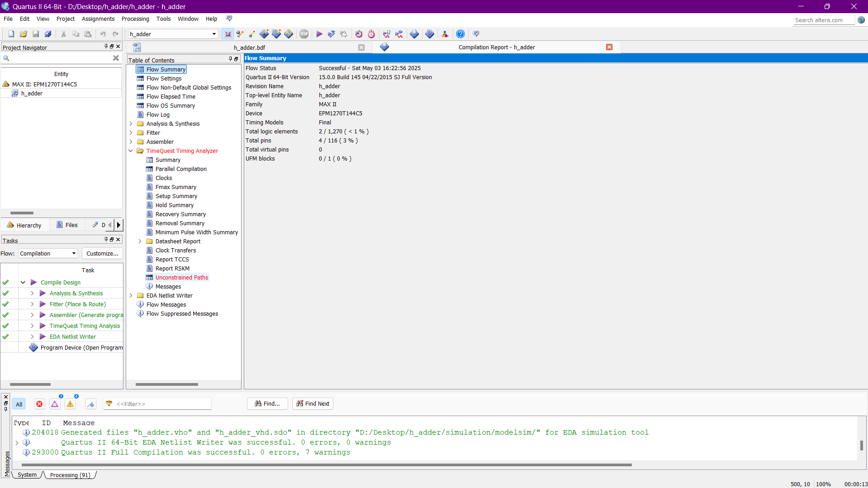Select Unconstrained Paths report item
The image size is (868, 488).
tap(182, 277)
